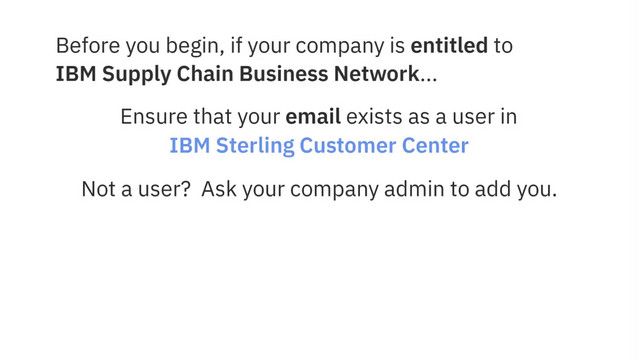Click the word 'IBM' in bold heading
Viewport: 640px width, 360px height.
tap(76, 74)
